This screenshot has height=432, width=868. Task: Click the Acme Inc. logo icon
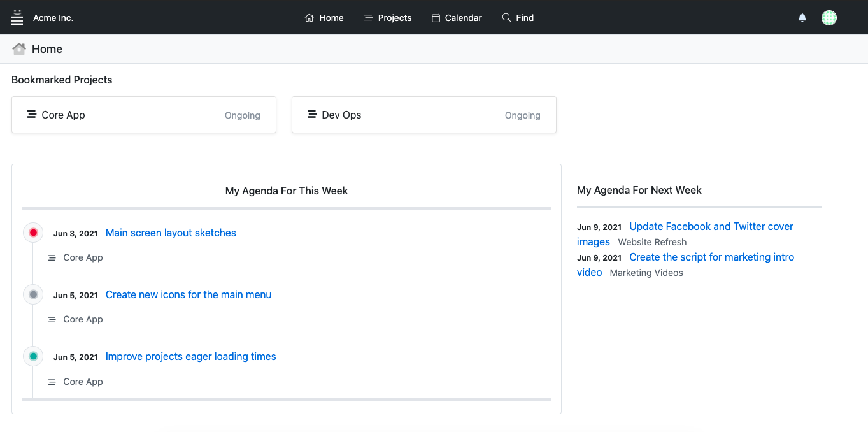[17, 17]
